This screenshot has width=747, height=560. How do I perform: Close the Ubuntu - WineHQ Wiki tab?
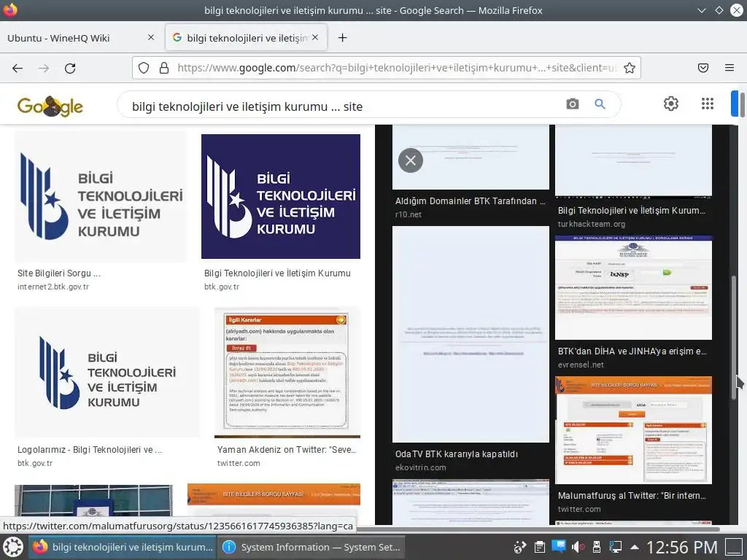[151, 37]
